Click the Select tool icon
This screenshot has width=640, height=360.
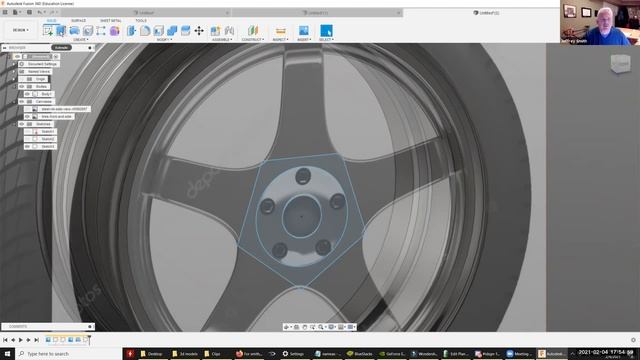pyautogui.click(x=326, y=31)
